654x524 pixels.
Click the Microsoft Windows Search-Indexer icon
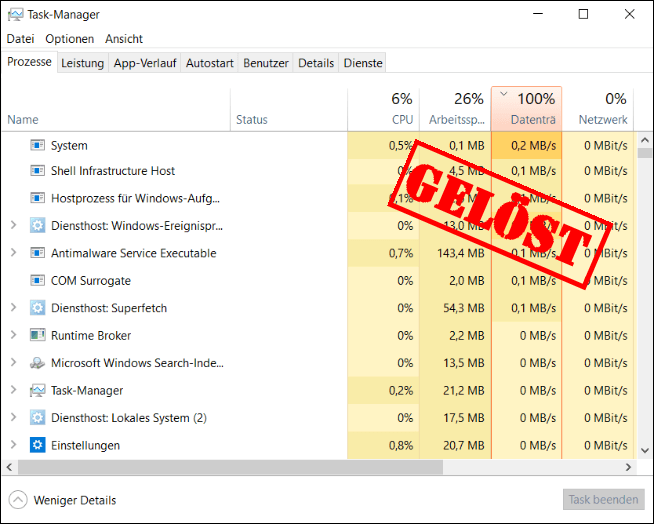tap(38, 363)
